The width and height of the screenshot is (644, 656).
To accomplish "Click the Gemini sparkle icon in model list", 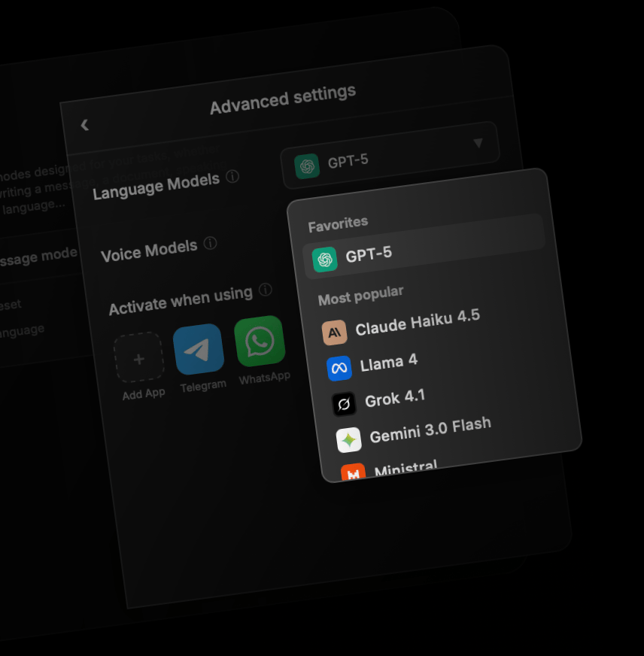I will [x=348, y=440].
